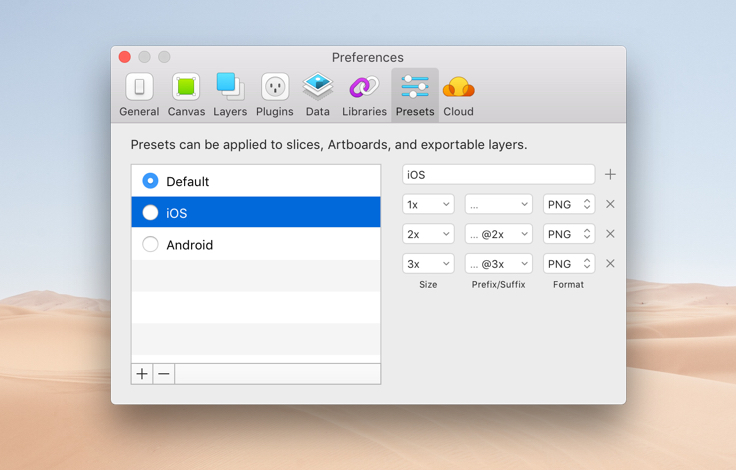Click the plus icon beside preset name field
736x470 pixels.
pos(610,174)
